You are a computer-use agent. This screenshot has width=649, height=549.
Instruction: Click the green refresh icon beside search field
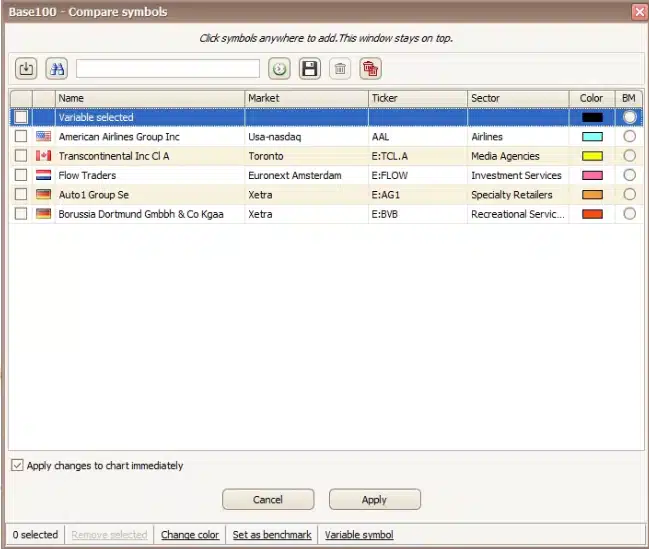coord(280,68)
